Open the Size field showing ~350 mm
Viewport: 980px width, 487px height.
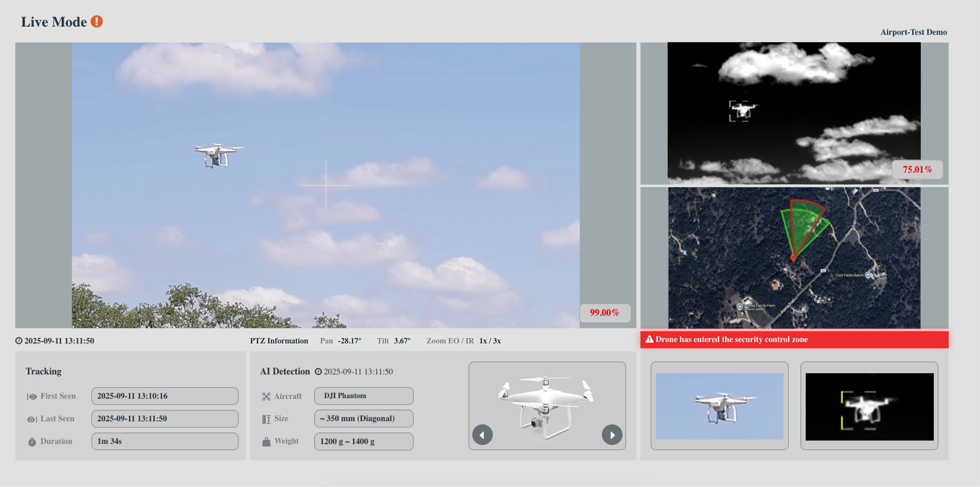coord(363,419)
